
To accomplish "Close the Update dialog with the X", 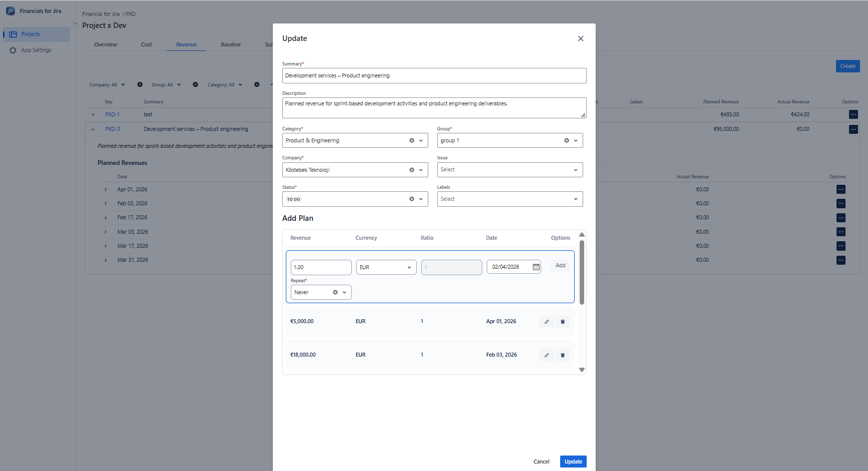I will [x=581, y=38].
